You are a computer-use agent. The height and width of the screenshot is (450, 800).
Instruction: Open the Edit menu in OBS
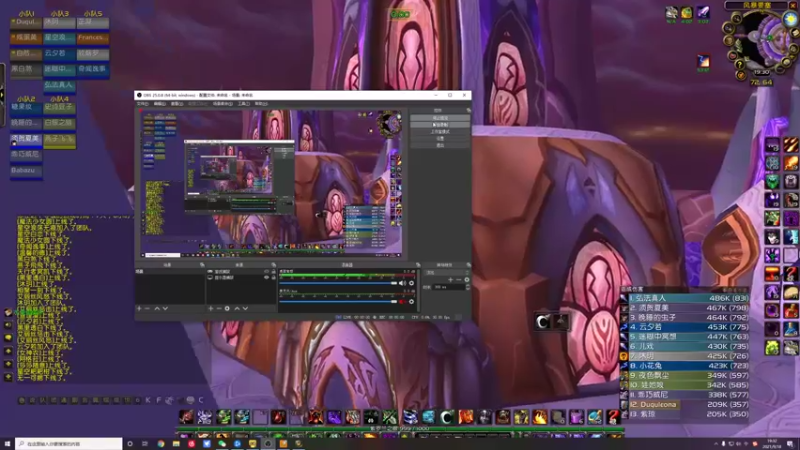coord(159,104)
